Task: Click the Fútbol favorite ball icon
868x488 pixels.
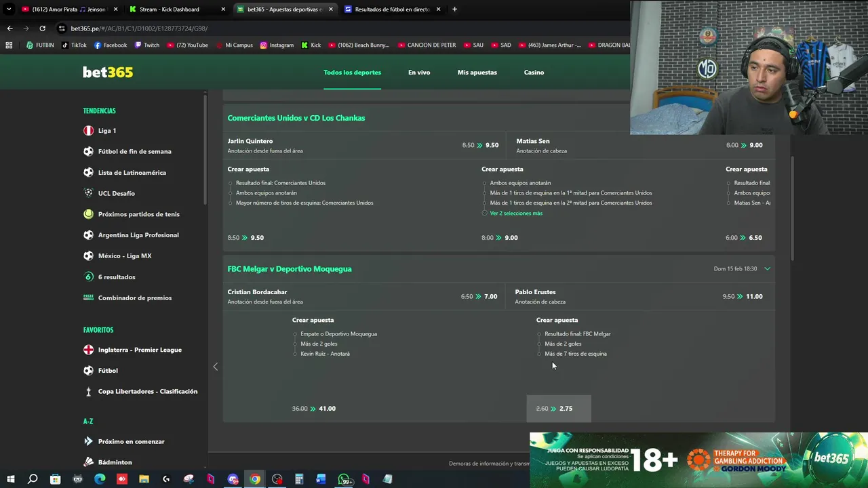Action: pyautogui.click(x=88, y=371)
